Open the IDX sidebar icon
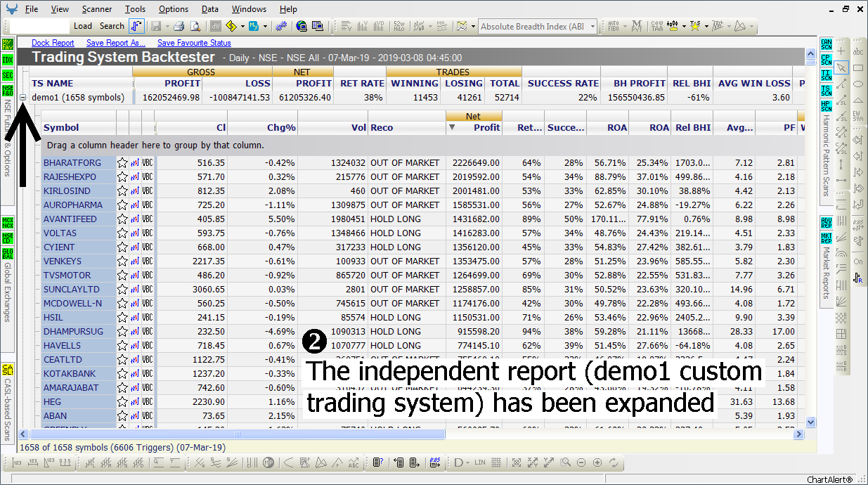Screen dimensions: 868x485 point(8,59)
